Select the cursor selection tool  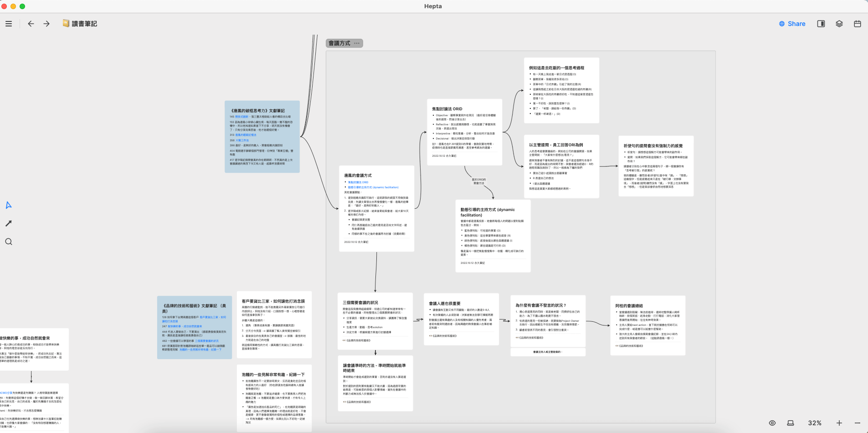[x=9, y=205]
